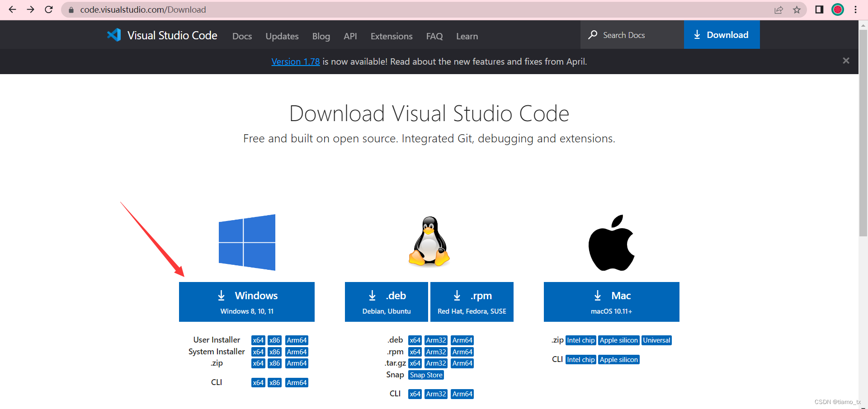Download Linux .tar.gz x64 archive
The height and width of the screenshot is (409, 868).
pyautogui.click(x=415, y=363)
